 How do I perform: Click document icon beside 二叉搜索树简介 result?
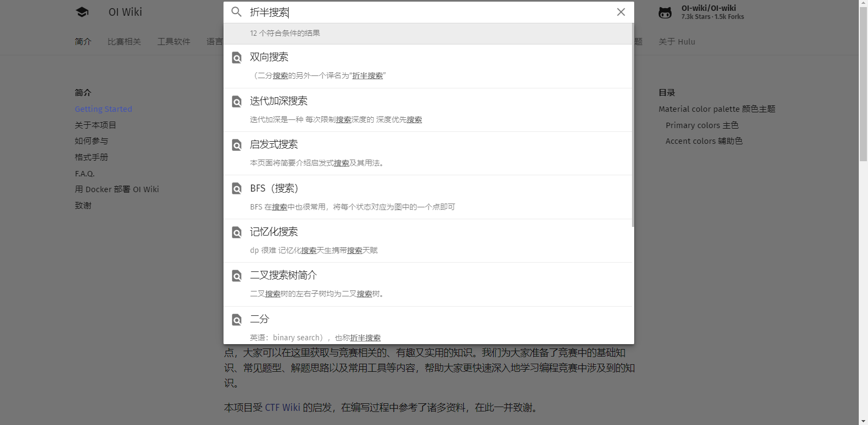click(x=237, y=276)
